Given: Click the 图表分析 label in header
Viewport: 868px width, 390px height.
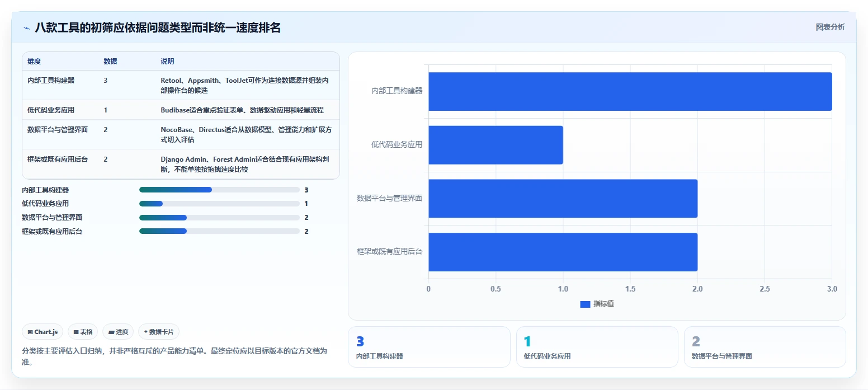Looking at the screenshot, I should point(830,27).
